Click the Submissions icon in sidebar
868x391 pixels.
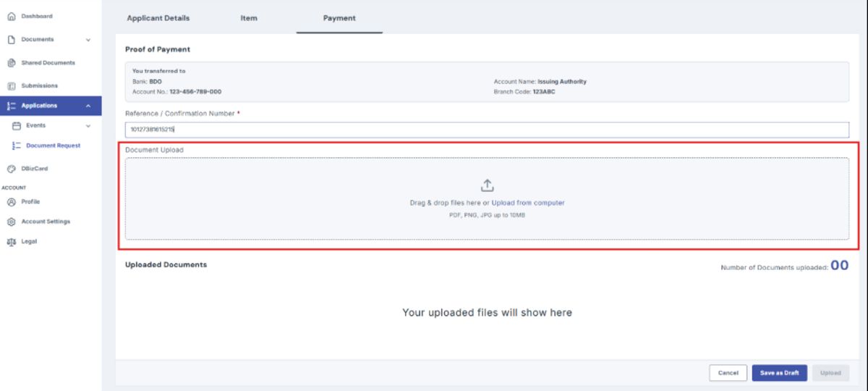tap(12, 85)
